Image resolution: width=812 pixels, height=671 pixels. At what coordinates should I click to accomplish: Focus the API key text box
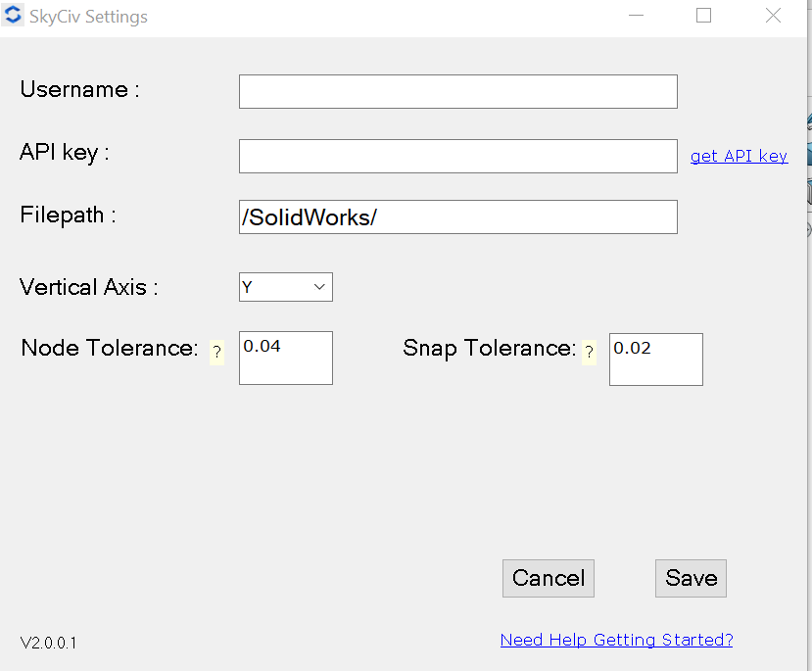tap(457, 156)
